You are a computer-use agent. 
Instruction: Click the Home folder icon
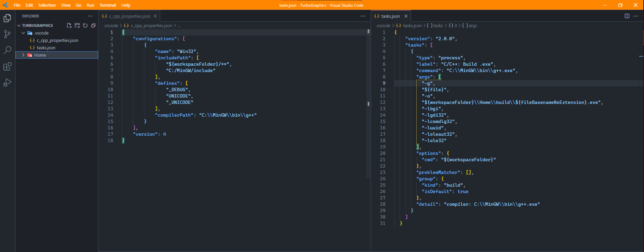(x=30, y=55)
